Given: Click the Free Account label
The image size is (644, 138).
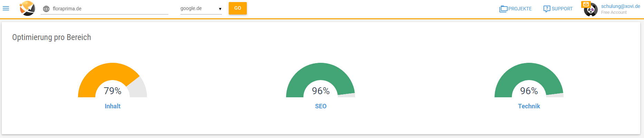Looking at the screenshot, I should pos(614,12).
